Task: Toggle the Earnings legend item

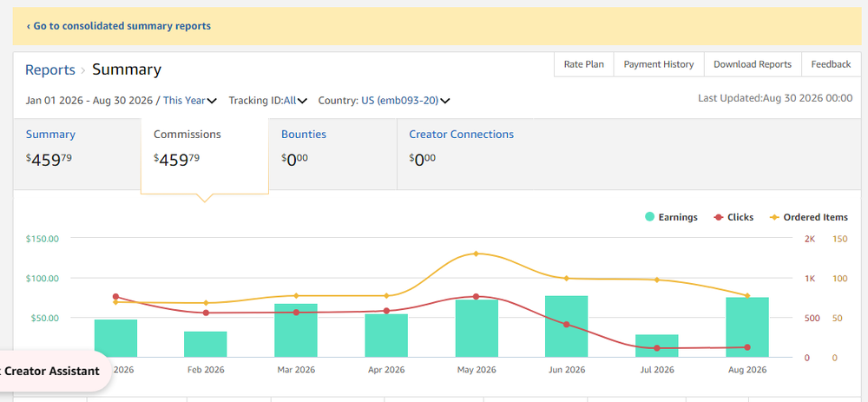Action: [671, 217]
